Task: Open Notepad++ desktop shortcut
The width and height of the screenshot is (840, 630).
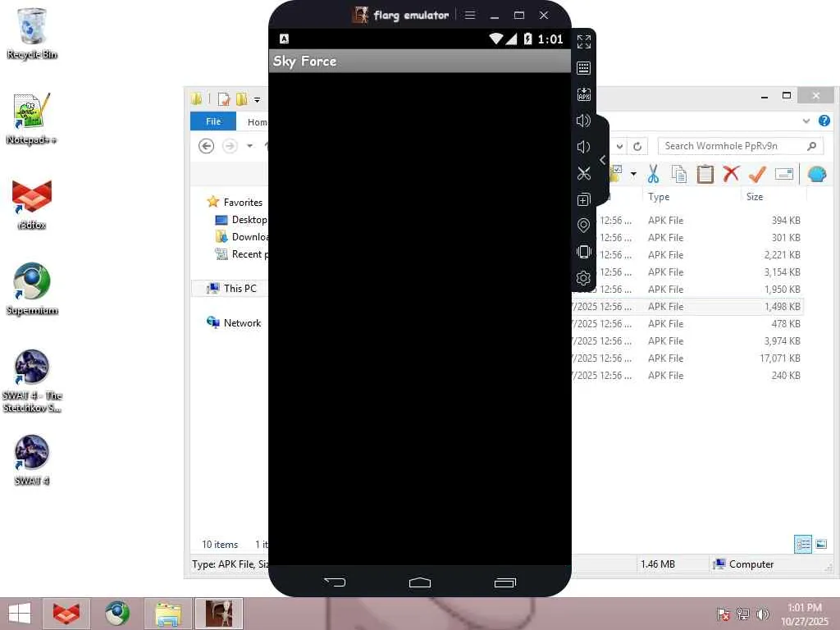Action: pyautogui.click(x=32, y=119)
